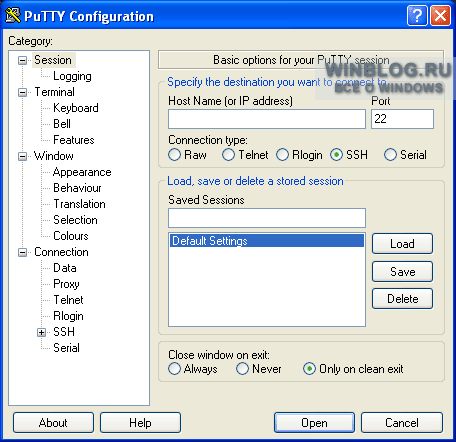456x442 pixels.
Task: Click the Port field showing 22
Action: (402, 119)
